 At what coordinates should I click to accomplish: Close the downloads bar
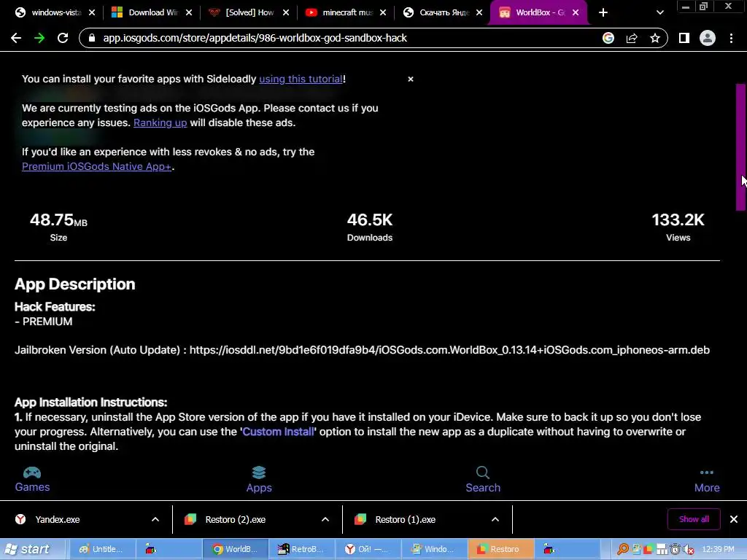[x=734, y=519]
